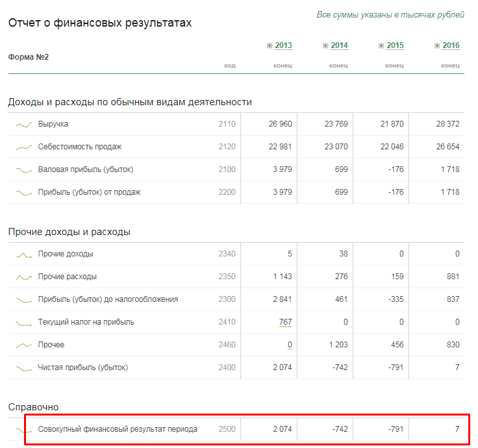This screenshot has width=478, height=448.
Task: Expand the 2016 column plus icon
Action: pyautogui.click(x=437, y=45)
